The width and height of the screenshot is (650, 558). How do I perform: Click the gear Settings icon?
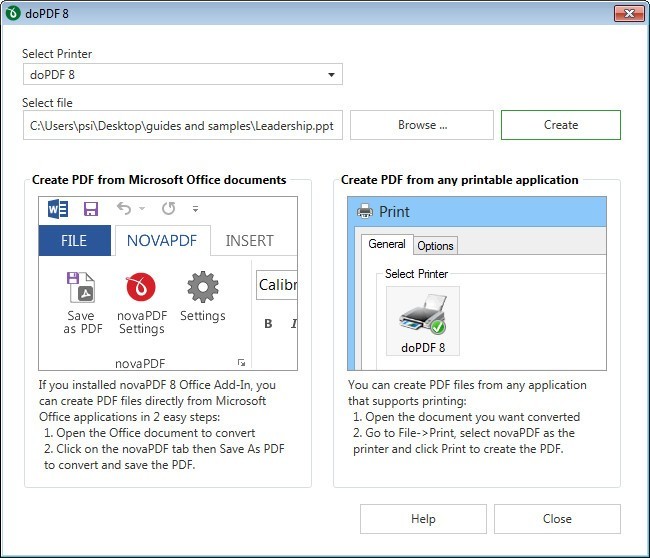click(x=202, y=287)
